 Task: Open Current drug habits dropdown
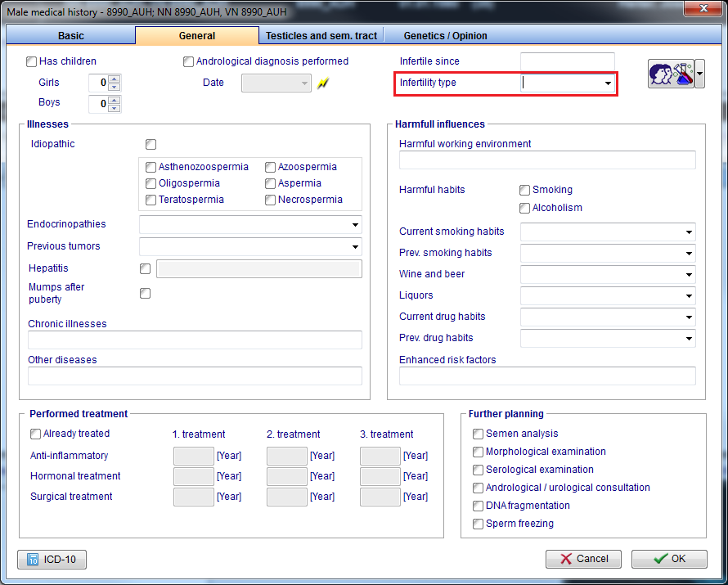pos(689,317)
